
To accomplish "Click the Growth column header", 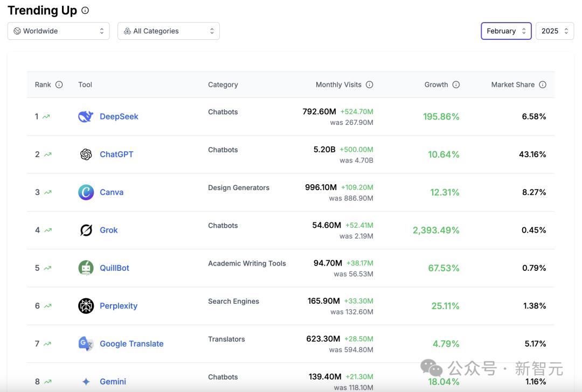I will click(436, 85).
